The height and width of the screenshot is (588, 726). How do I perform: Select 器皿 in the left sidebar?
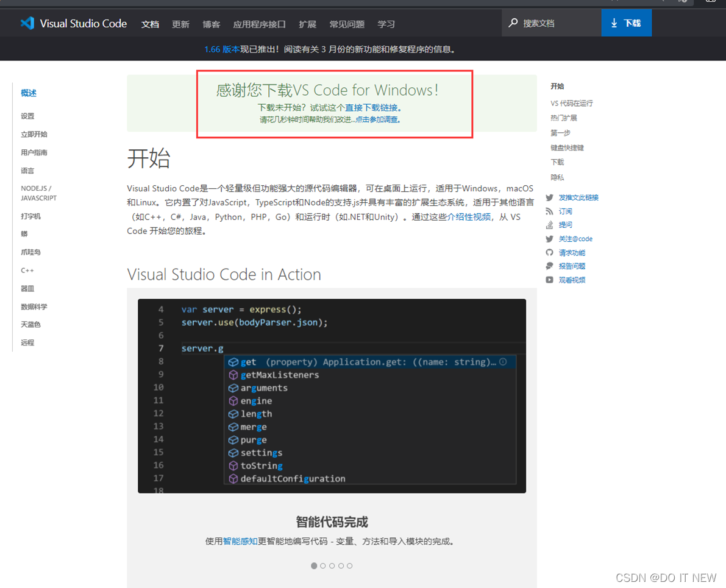pyautogui.click(x=27, y=288)
